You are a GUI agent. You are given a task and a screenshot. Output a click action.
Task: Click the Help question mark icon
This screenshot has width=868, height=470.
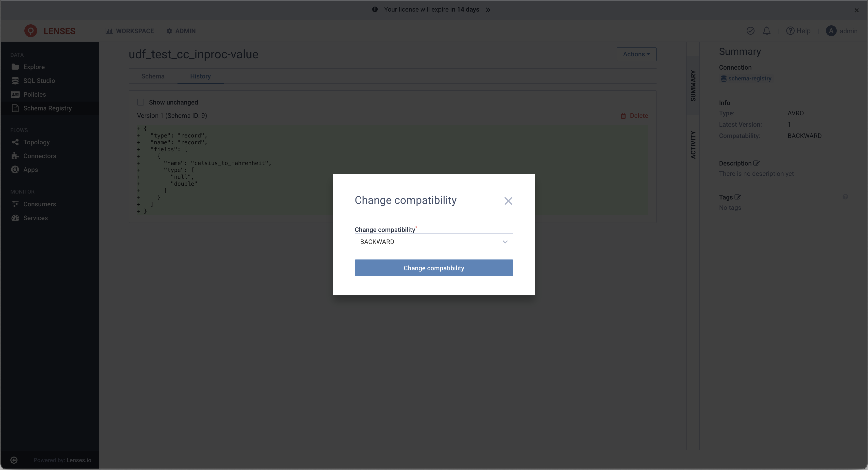(x=790, y=31)
